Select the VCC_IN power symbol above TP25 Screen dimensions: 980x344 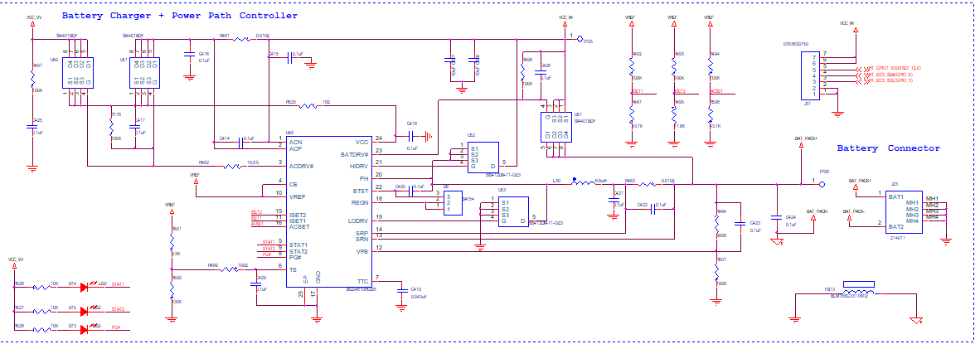pos(565,22)
